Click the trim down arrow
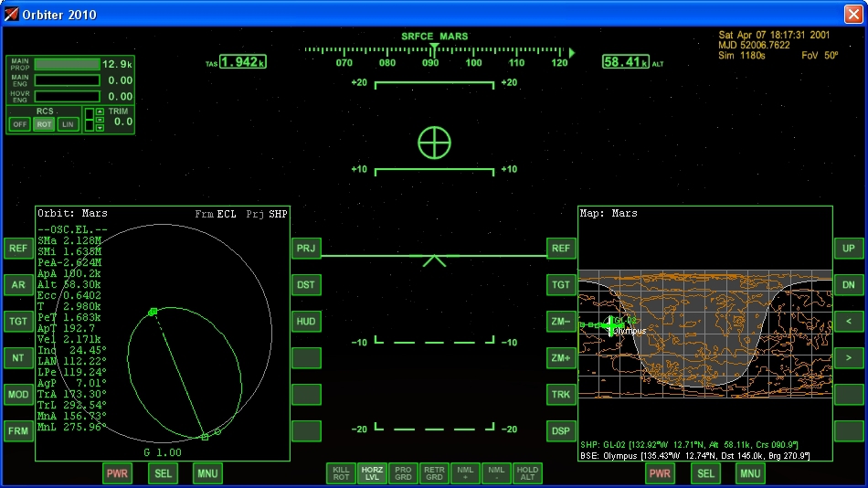This screenshot has height=488, width=868. (x=101, y=128)
